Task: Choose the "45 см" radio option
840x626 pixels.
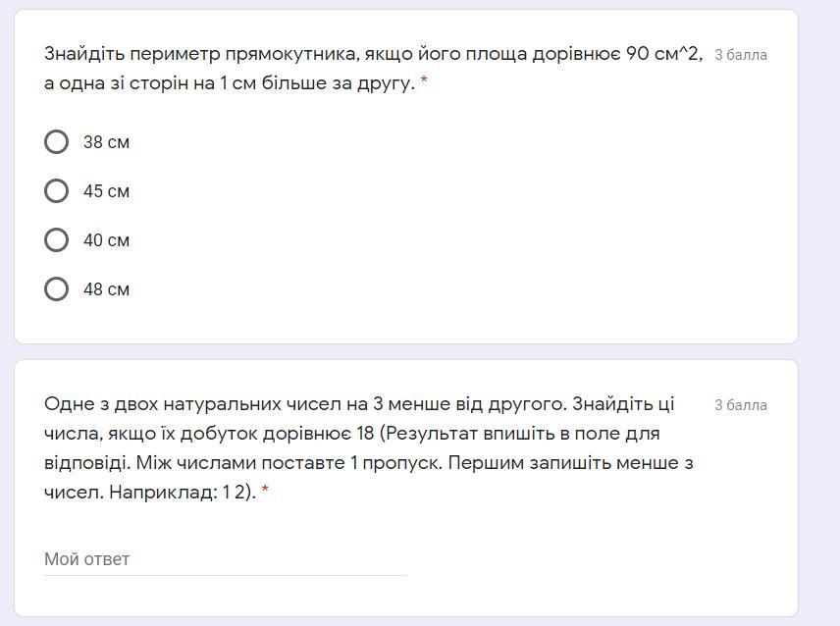Action: click(x=57, y=191)
